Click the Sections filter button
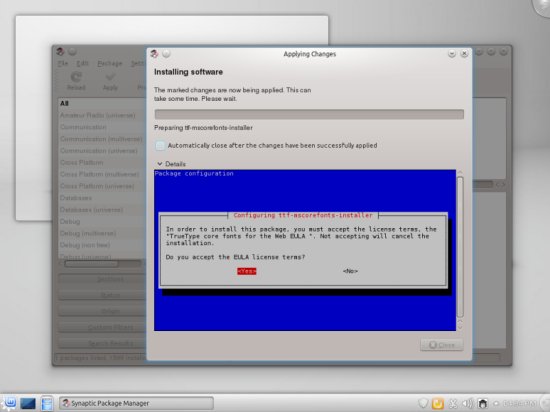The height and width of the screenshot is (412, 550). tap(102, 279)
